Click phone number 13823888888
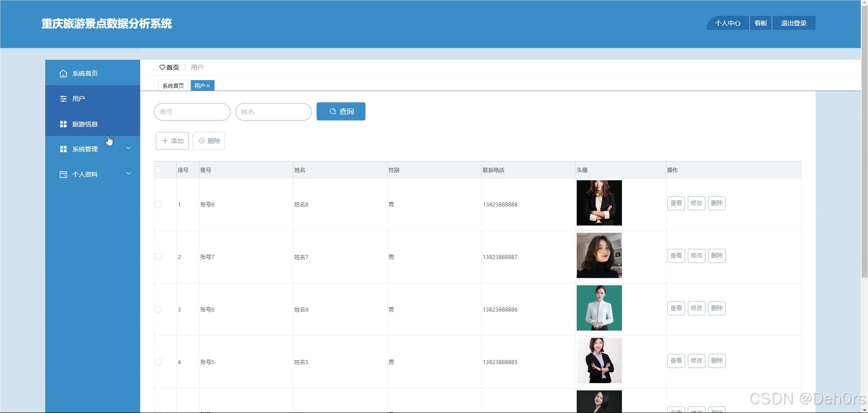This screenshot has height=413, width=868. [500, 205]
